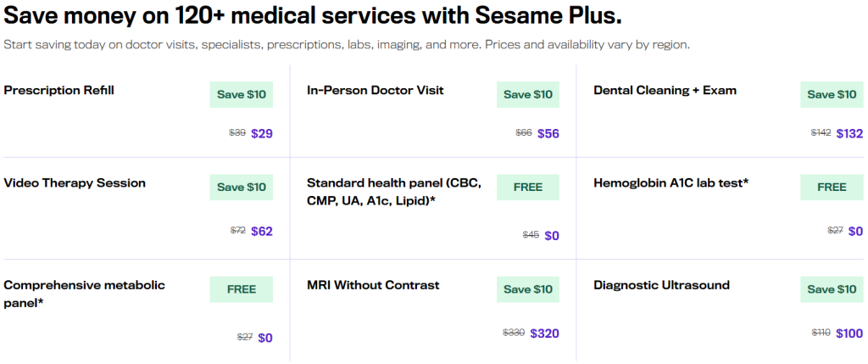The image size is (868, 364).
Task: Click the $100 Diagnostic Ultrasound price
Action: 849,333
